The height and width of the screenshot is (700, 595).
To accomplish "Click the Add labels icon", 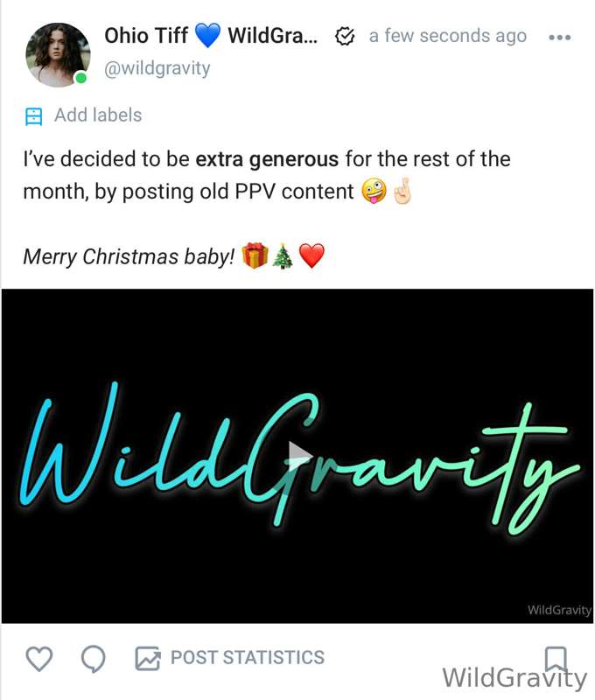I will [34, 116].
